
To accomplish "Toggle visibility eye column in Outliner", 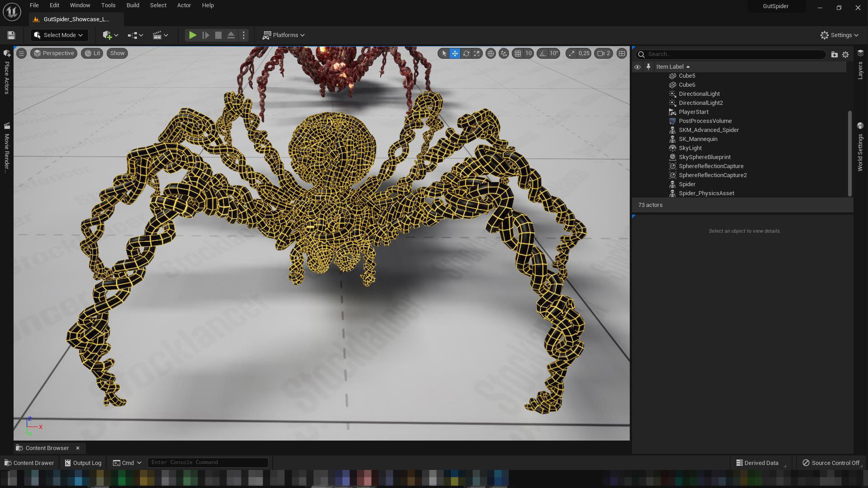I will 637,67.
